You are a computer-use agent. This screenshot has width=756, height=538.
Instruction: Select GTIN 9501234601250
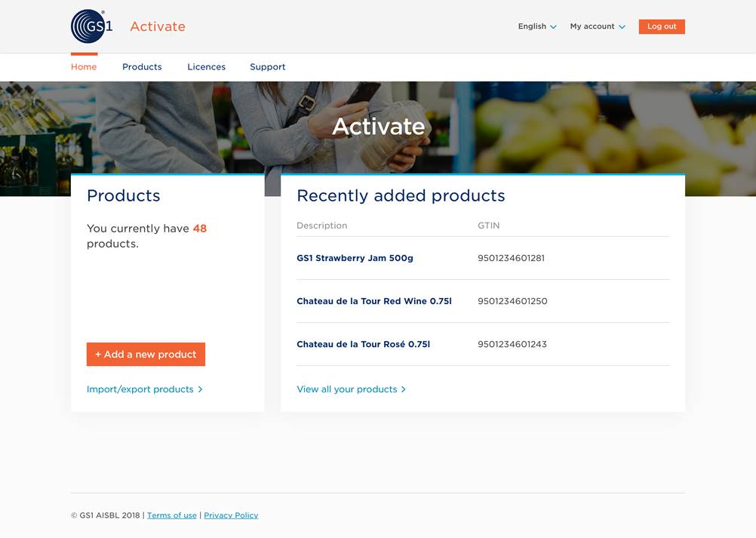click(x=512, y=301)
